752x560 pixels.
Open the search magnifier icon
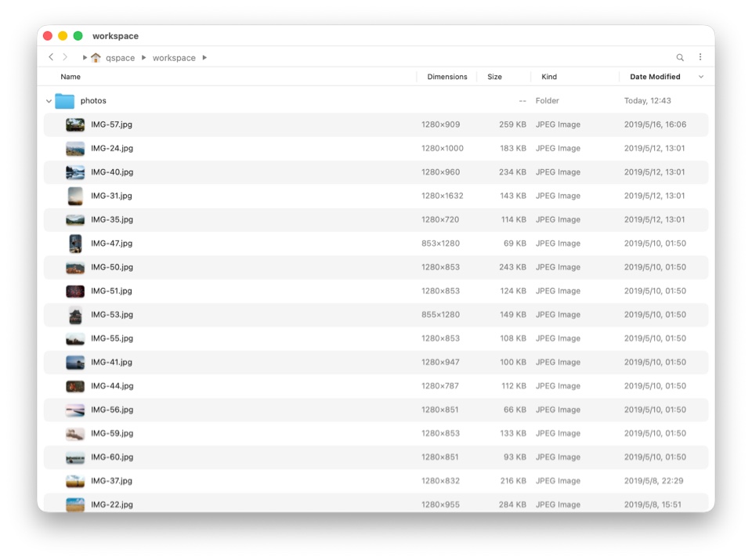click(680, 57)
